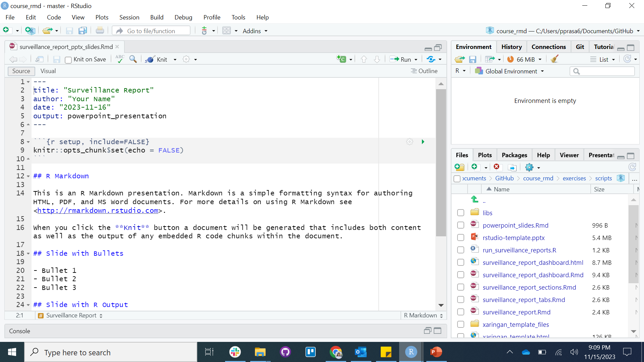Screen dimensions: 644x362
Task: Switch to the Viewer tab
Action: pos(569,155)
